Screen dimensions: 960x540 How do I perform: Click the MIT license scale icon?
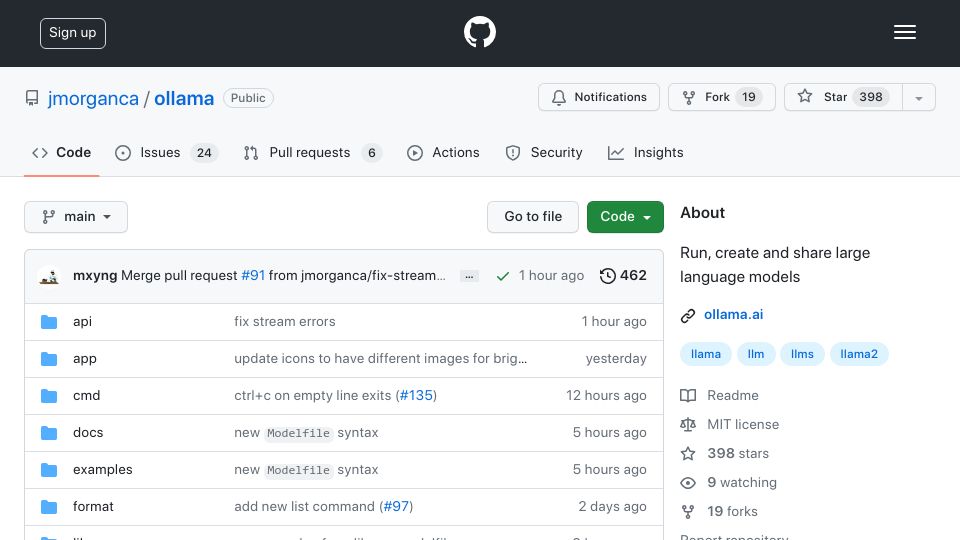pyautogui.click(x=688, y=424)
